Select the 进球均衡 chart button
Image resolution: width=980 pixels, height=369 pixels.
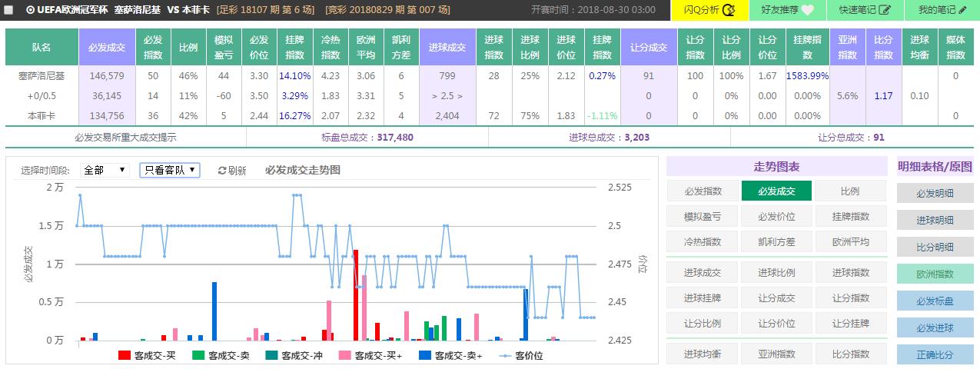703,354
